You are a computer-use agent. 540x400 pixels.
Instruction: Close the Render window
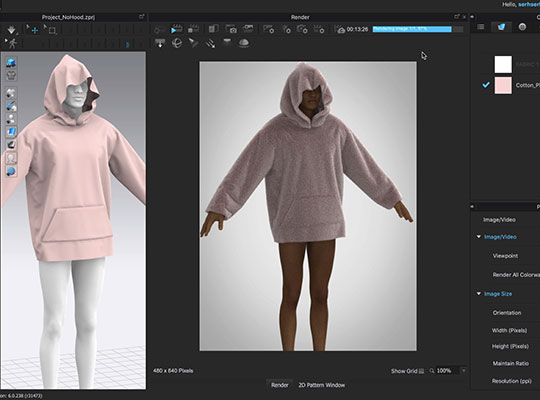click(x=464, y=17)
